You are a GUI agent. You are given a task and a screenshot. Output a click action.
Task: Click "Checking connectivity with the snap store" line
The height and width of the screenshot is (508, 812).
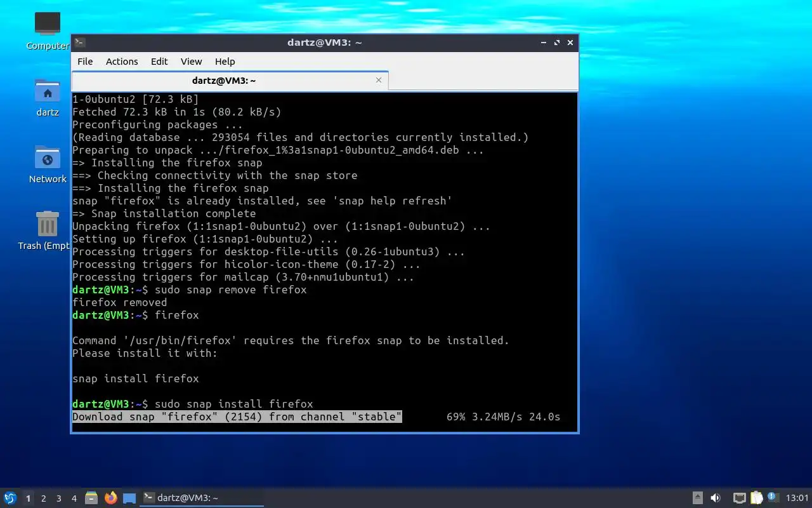(215, 175)
